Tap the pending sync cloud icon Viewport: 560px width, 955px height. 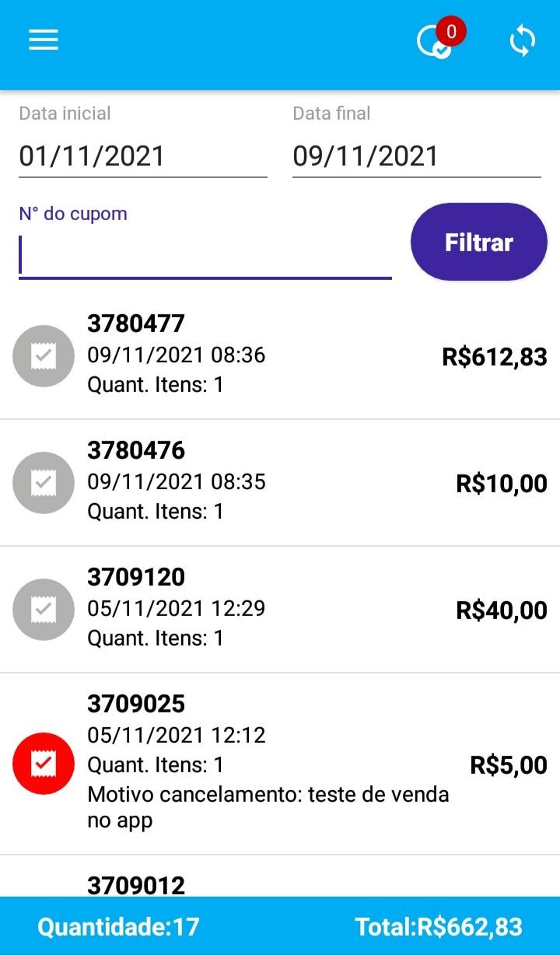pos(432,43)
